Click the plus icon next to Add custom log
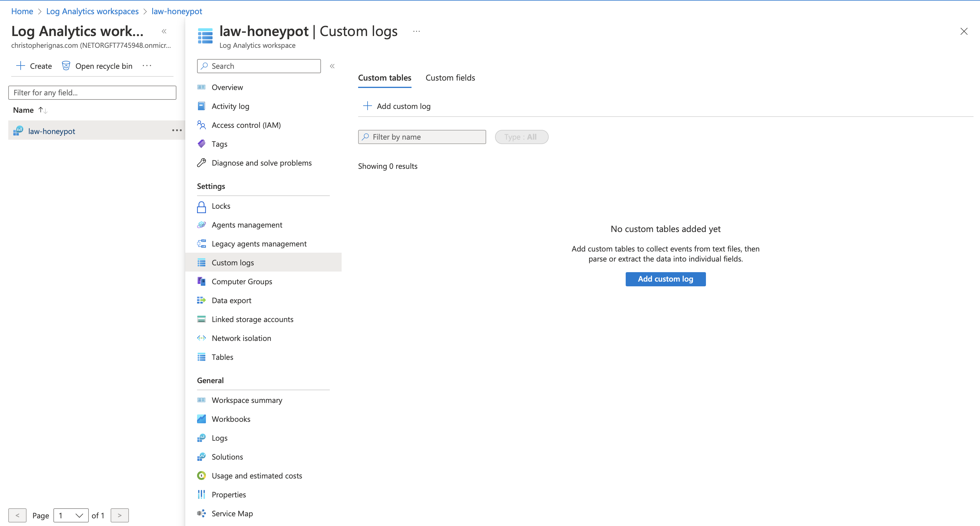The image size is (980, 526). coord(367,106)
